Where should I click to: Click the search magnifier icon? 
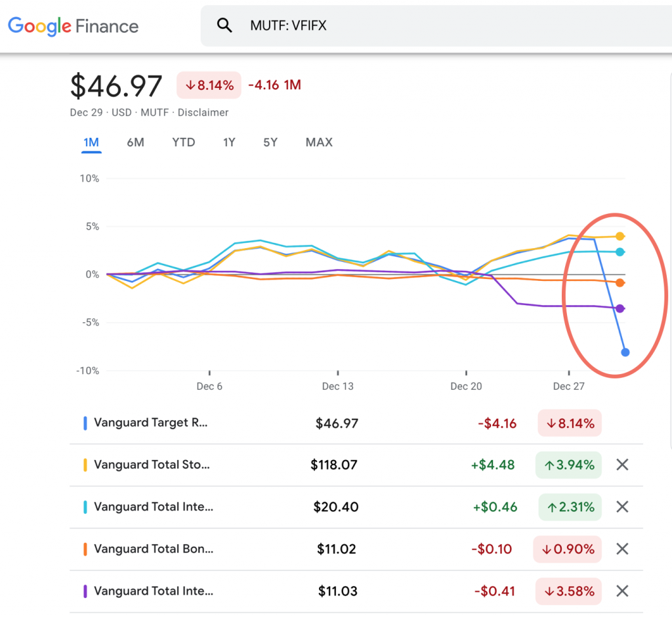(x=224, y=26)
